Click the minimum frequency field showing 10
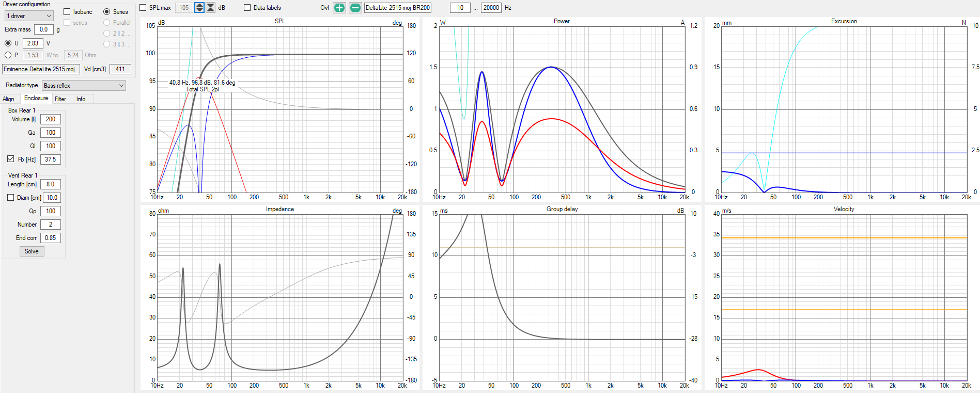The width and height of the screenshot is (980, 400). (460, 8)
